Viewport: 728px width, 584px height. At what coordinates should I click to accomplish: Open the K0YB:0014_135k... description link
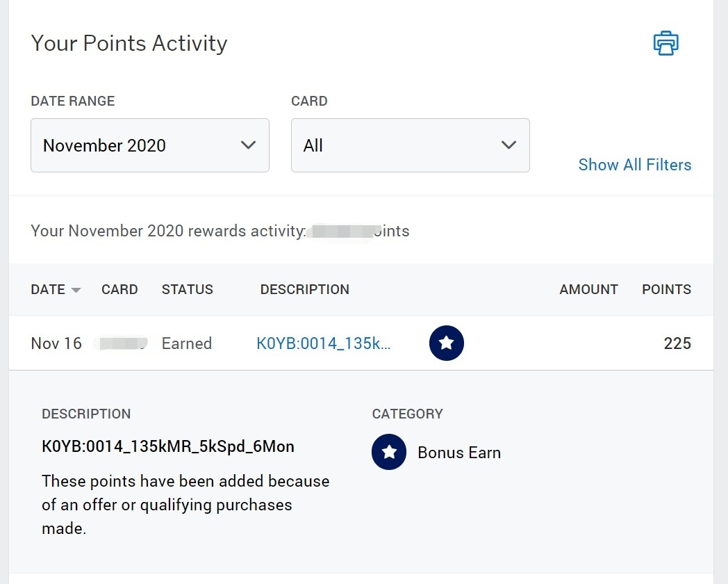click(324, 343)
